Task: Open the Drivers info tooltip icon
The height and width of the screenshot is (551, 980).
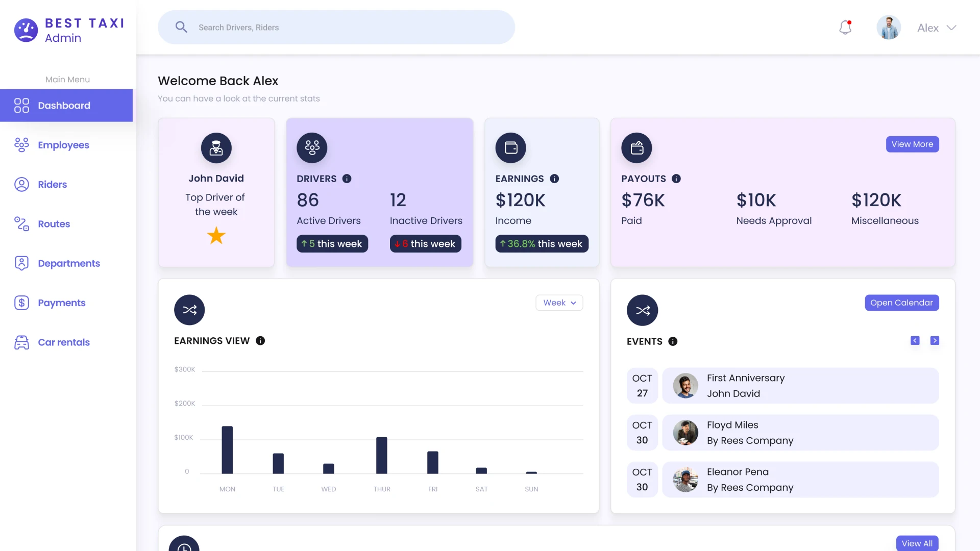Action: pos(347,179)
